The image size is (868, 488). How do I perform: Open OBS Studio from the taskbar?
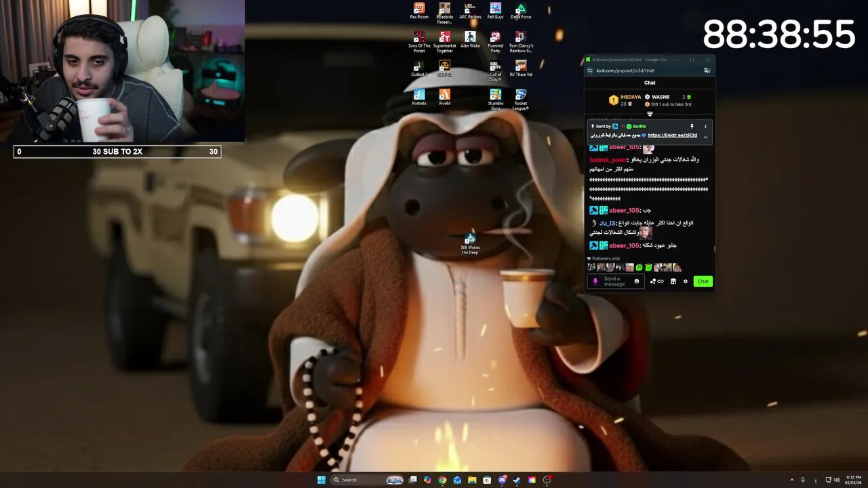tap(547, 480)
